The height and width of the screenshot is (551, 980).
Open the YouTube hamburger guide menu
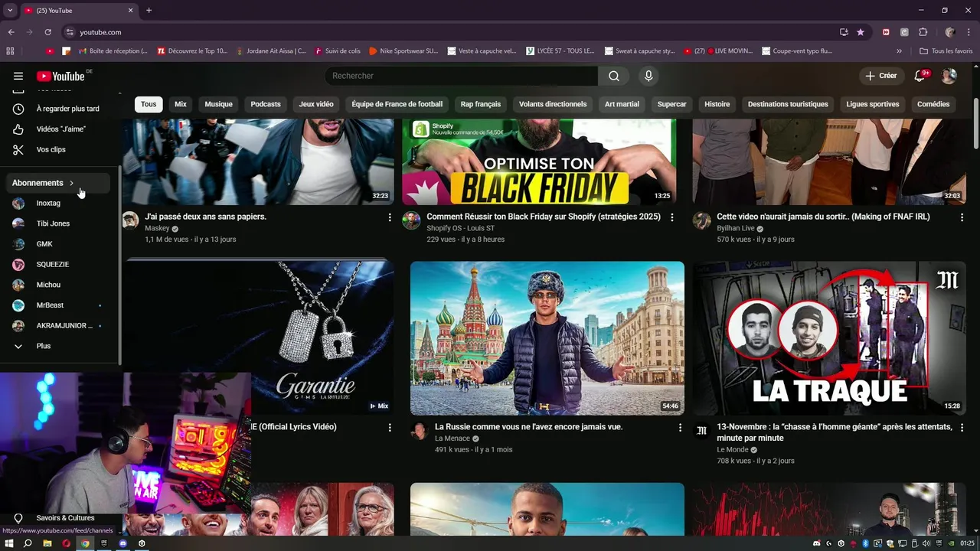click(x=18, y=76)
